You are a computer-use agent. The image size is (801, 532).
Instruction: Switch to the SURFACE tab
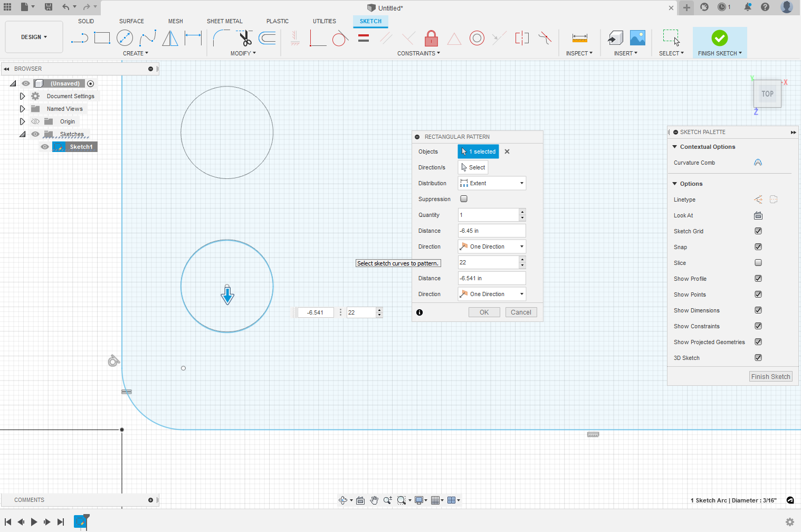click(131, 21)
